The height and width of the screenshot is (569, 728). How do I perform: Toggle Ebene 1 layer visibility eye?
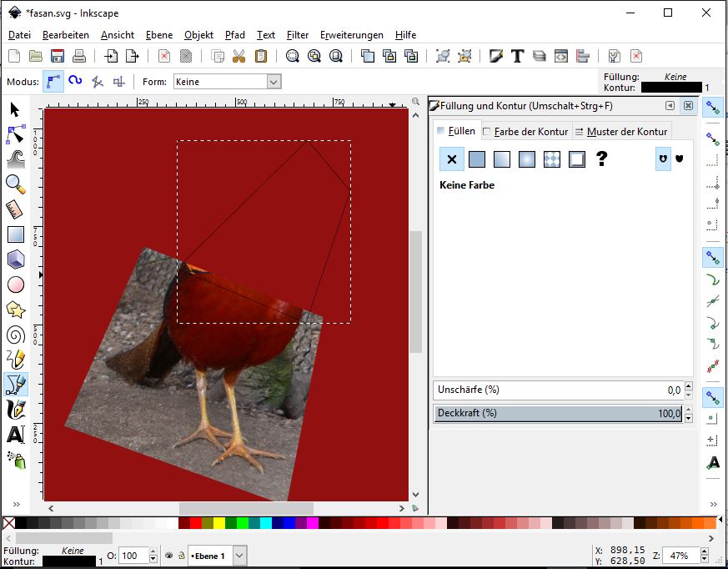(168, 556)
